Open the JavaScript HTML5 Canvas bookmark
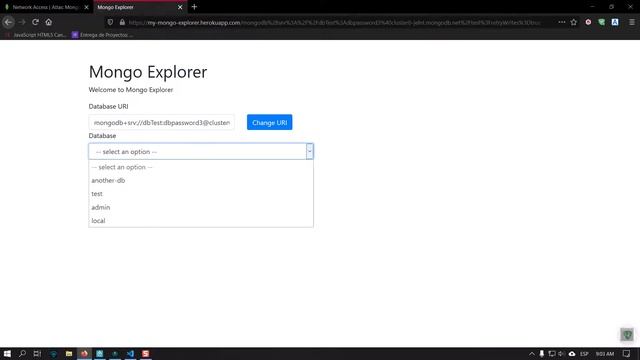 point(36,35)
